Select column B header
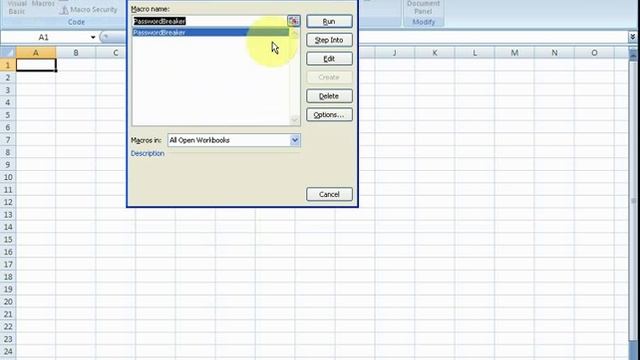The width and height of the screenshot is (640, 360). coord(76,53)
